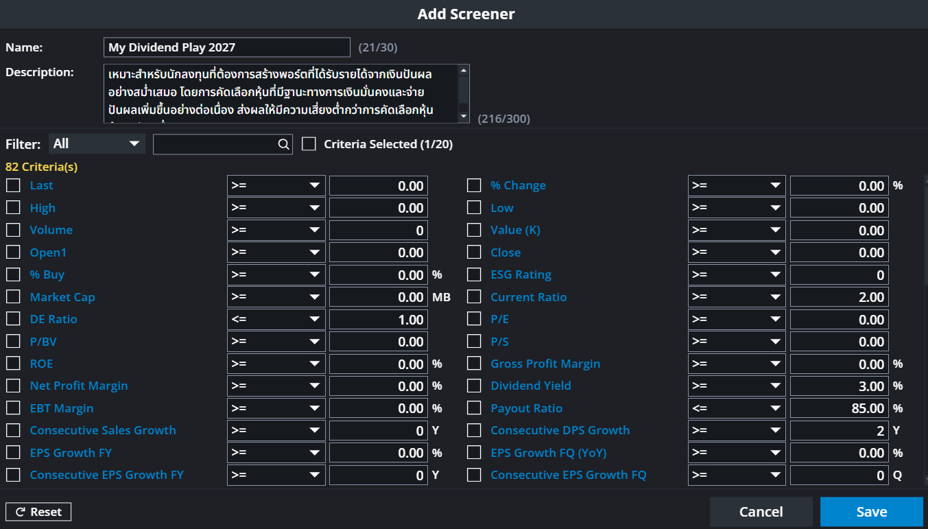The image size is (928, 529).
Task: Click the Consecutive Sales Growth label
Action: pos(103,430)
